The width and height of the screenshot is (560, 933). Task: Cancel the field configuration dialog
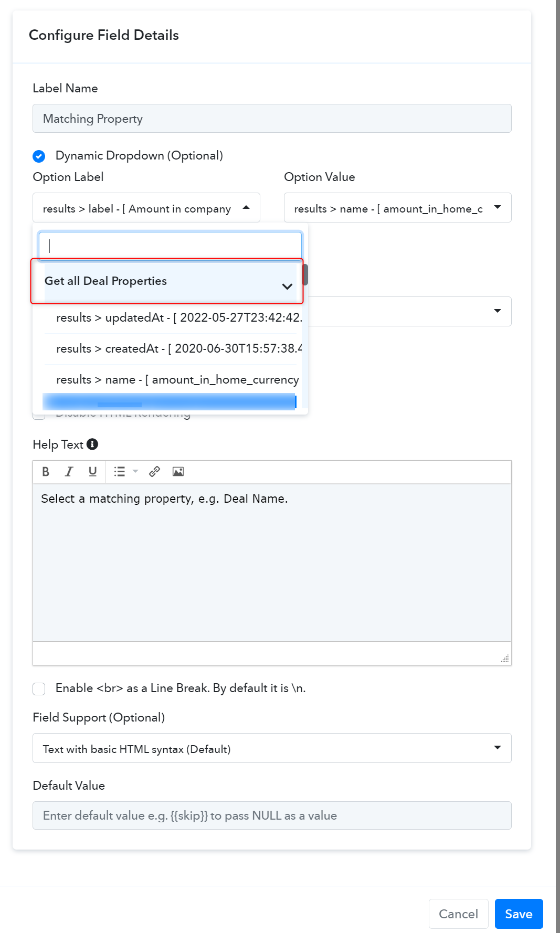click(x=458, y=914)
